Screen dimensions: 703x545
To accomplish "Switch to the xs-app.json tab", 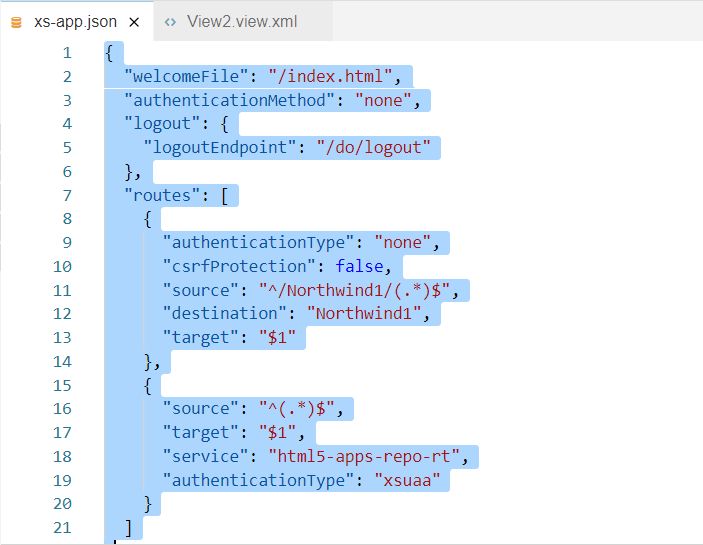I will (x=76, y=22).
